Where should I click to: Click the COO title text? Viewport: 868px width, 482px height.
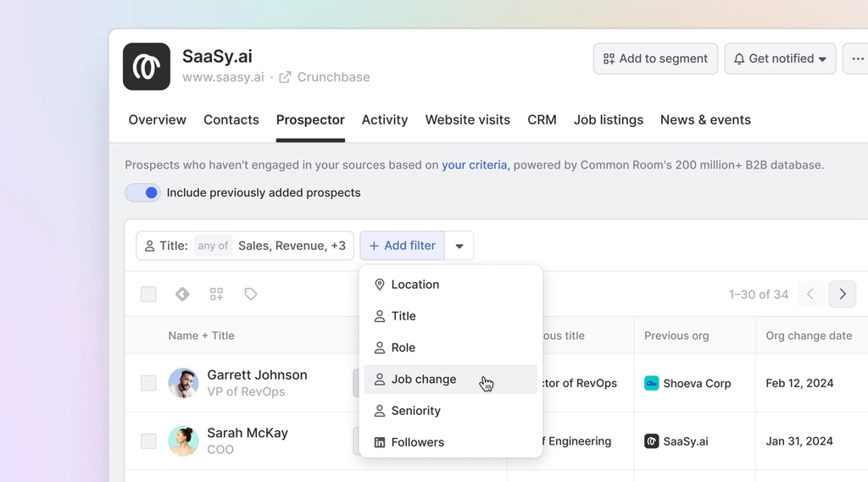pos(220,449)
